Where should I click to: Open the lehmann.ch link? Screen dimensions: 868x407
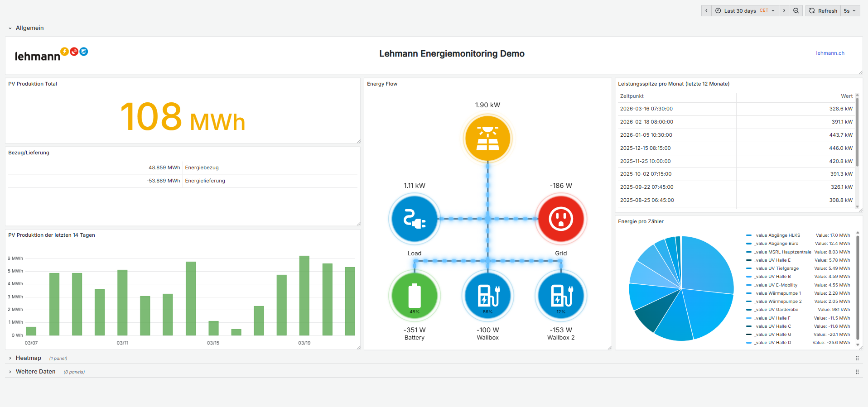pyautogui.click(x=830, y=53)
